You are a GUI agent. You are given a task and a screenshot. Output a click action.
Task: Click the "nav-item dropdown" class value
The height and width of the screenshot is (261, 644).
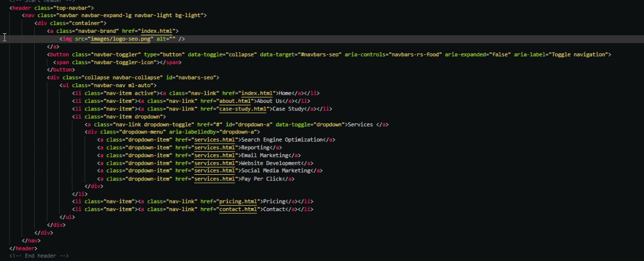133,116
